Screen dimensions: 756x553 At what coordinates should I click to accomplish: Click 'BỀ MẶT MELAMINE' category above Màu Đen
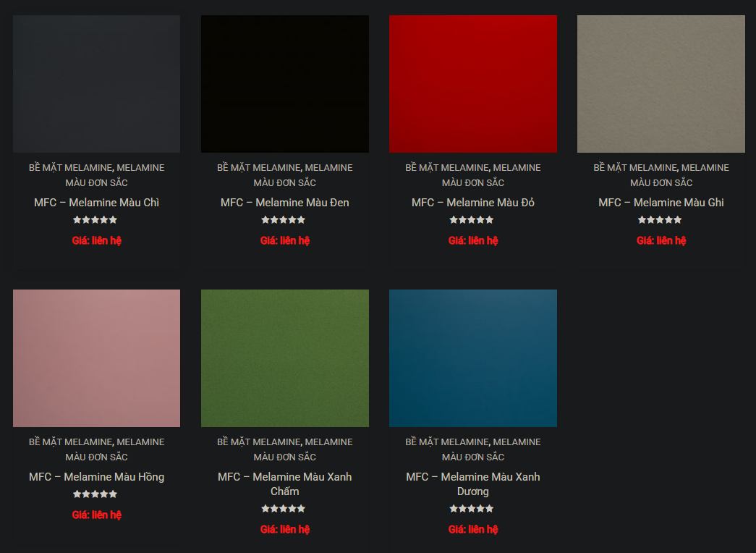point(258,168)
